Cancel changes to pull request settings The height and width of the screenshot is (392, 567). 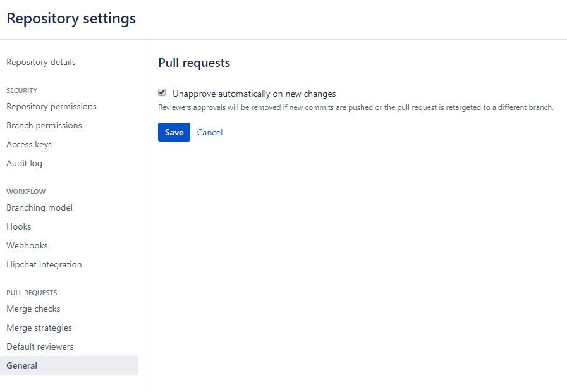coord(209,132)
